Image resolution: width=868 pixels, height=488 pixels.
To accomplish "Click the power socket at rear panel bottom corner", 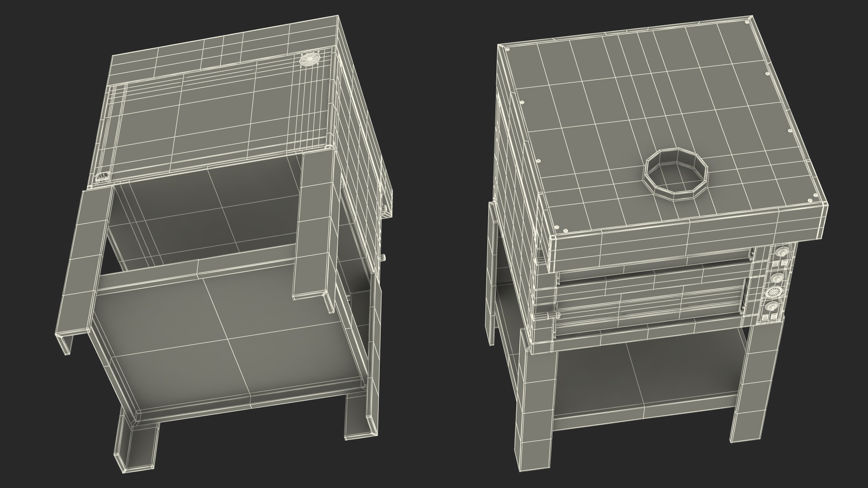I will pyautogui.click(x=103, y=177).
